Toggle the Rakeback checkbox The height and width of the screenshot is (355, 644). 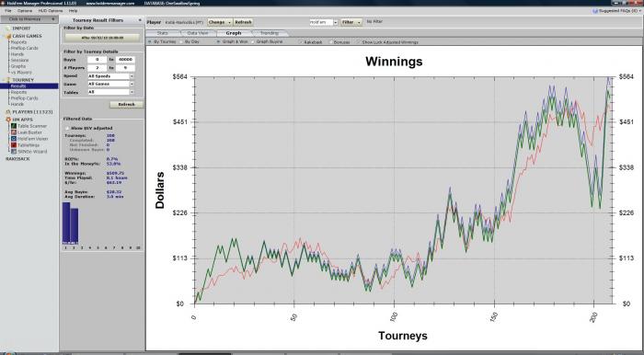[x=301, y=42]
